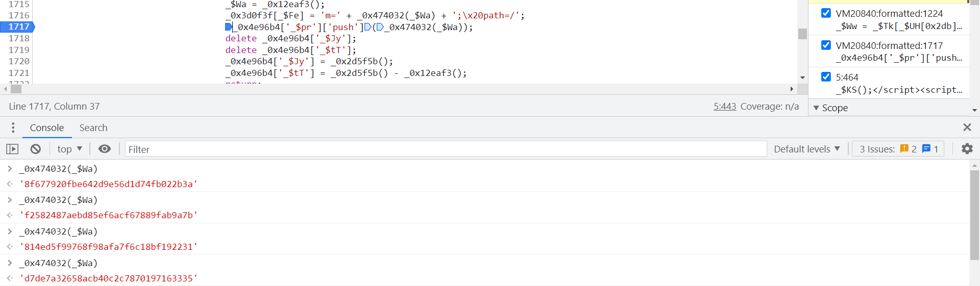Click line number 1721 in gutter

(x=19, y=73)
